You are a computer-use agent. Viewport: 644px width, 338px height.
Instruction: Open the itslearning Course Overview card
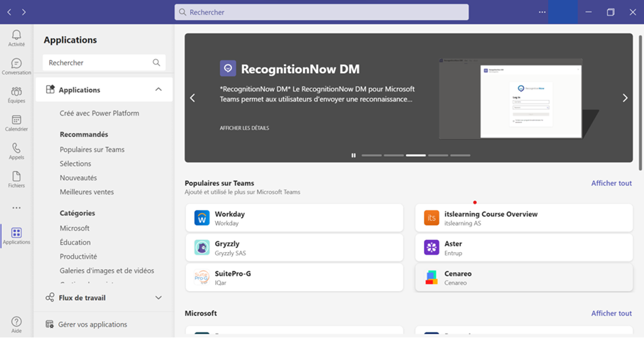pyautogui.click(x=524, y=218)
